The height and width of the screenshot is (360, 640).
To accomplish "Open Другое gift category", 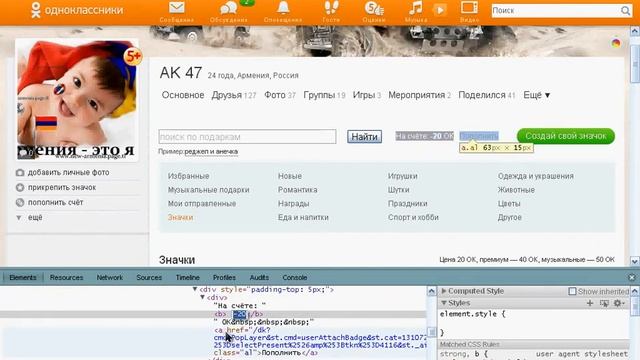I will click(509, 217).
